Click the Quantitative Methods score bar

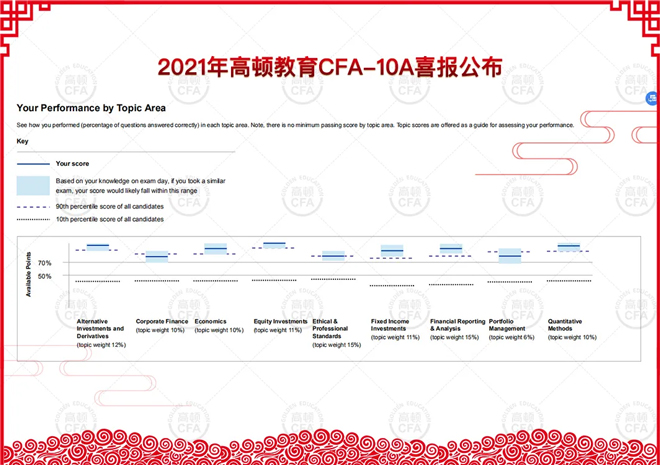tap(569, 246)
